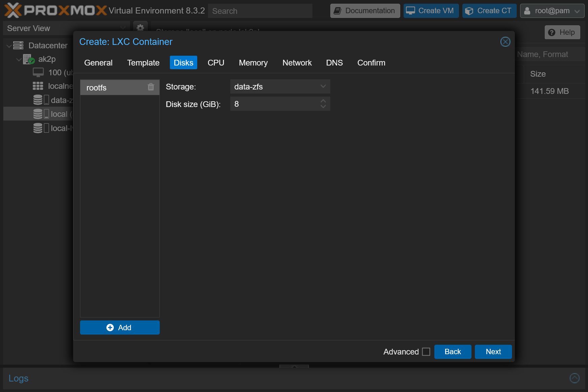Open the root@pam user menu
Viewport: 588px width, 392px height.
(x=552, y=11)
